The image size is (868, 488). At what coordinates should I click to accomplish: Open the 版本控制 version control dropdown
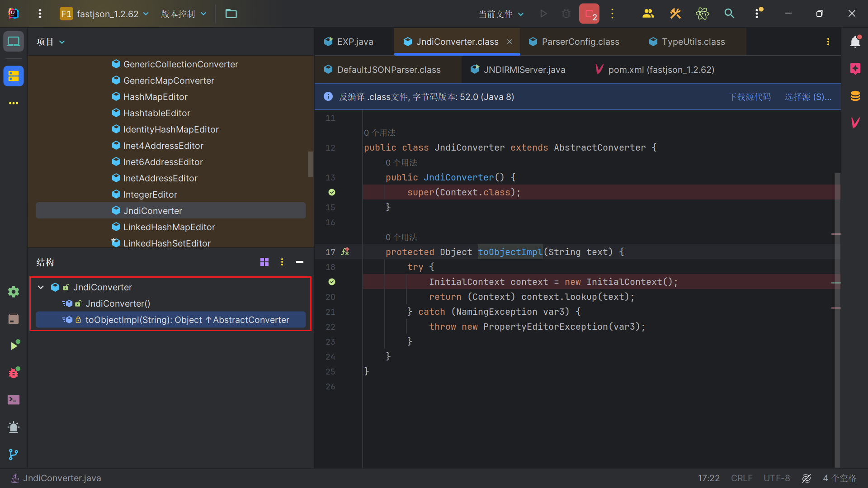184,14
